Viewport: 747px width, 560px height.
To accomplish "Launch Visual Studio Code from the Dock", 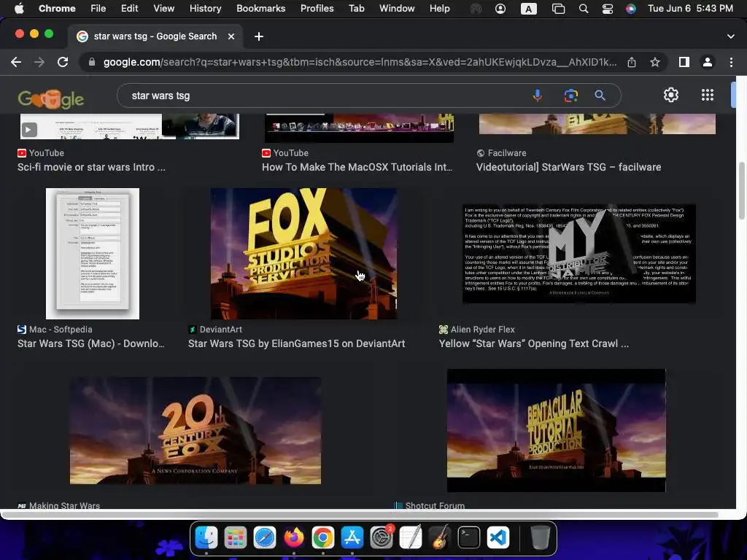I will pos(498,537).
